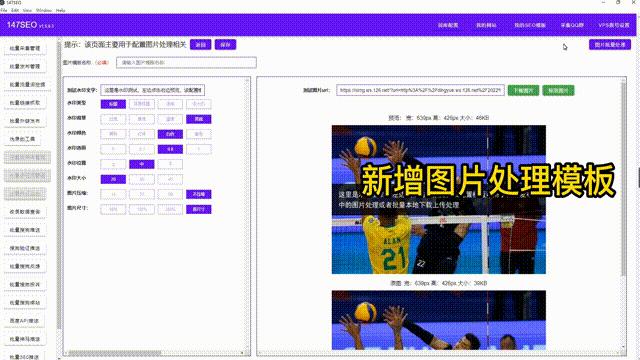Click the settings panel horizontal scrollbar
This screenshot has height=360, width=640.
pyautogui.click(x=115, y=353)
